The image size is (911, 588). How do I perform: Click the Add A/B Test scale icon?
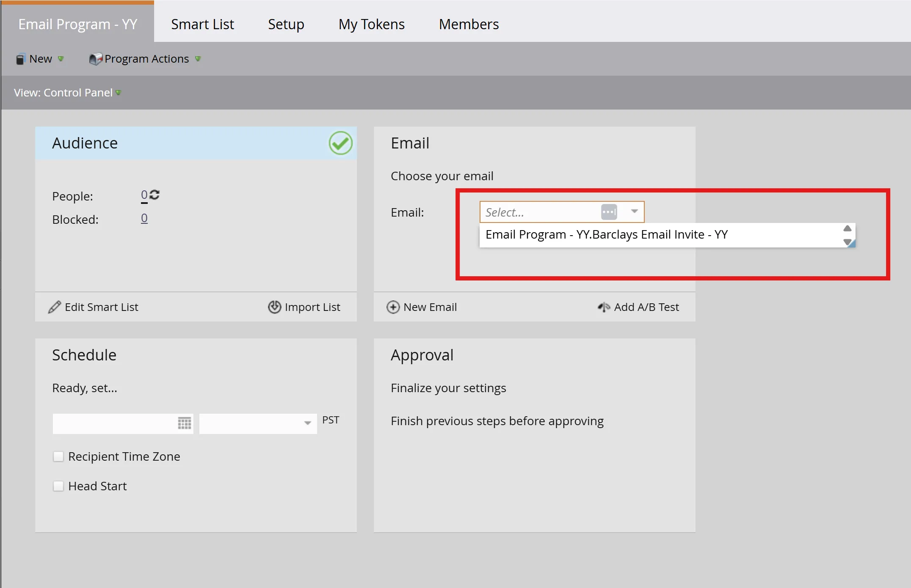coord(604,307)
